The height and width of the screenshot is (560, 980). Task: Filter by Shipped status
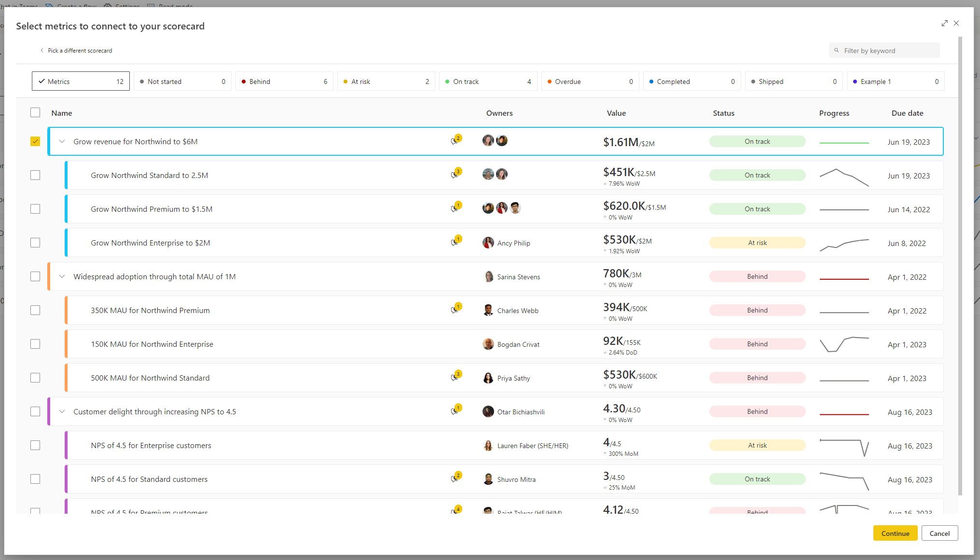[x=794, y=81]
